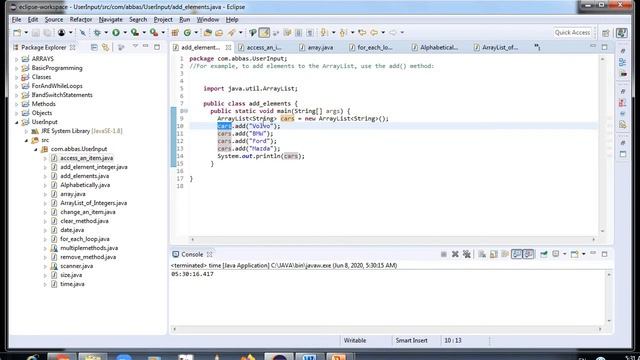The image size is (640, 360).
Task: Show hidden editor tabs list
Action: 537,48
